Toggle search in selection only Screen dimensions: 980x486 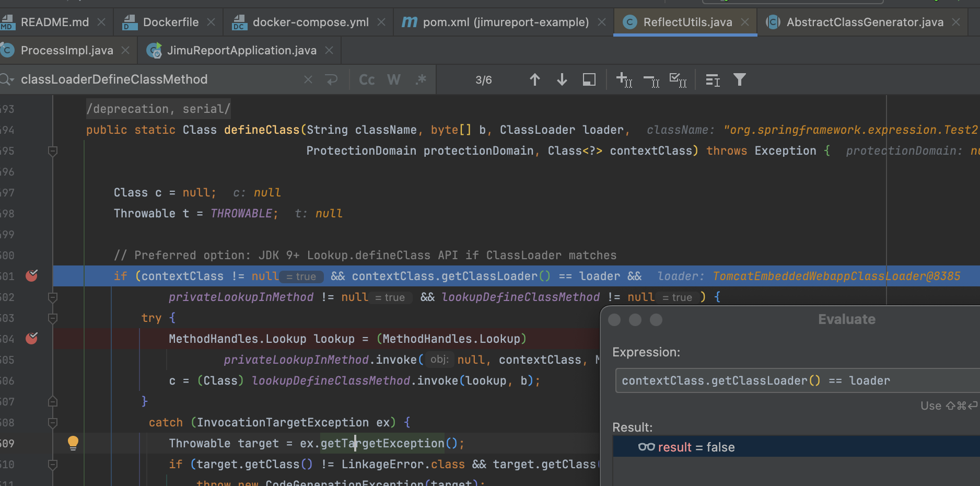589,80
